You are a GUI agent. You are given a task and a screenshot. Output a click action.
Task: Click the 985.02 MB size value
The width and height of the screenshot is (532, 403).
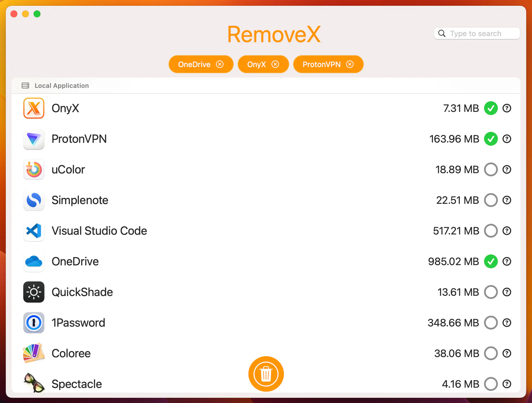pos(454,261)
